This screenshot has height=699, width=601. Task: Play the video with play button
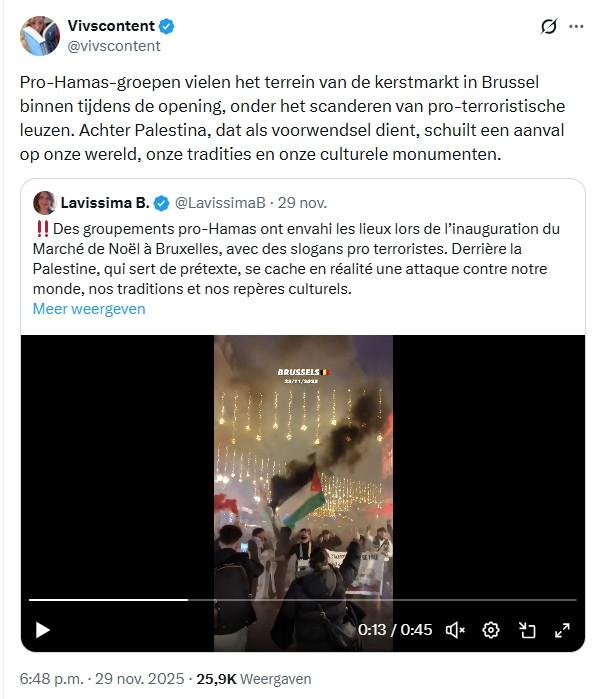click(42, 630)
